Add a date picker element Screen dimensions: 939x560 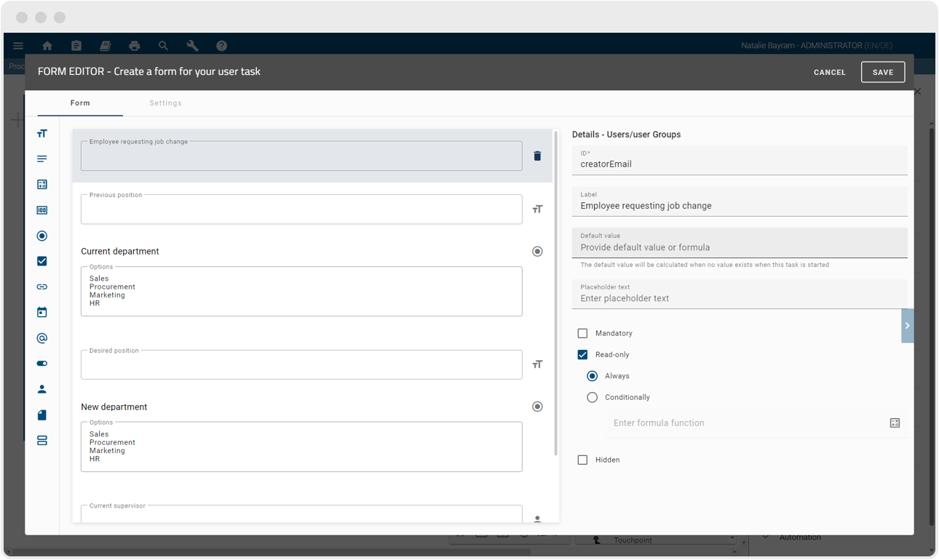(x=42, y=313)
